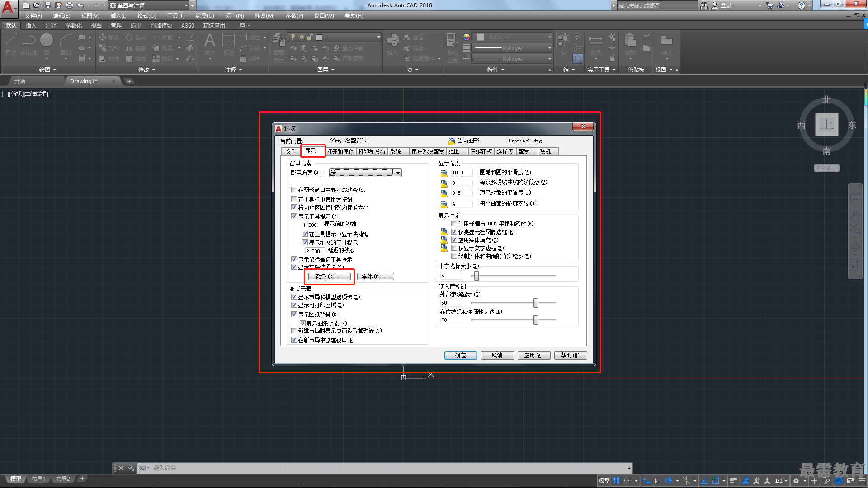The image size is (868, 488).
Task: Click the Insert block (插入) icon
Action: [x=392, y=44]
